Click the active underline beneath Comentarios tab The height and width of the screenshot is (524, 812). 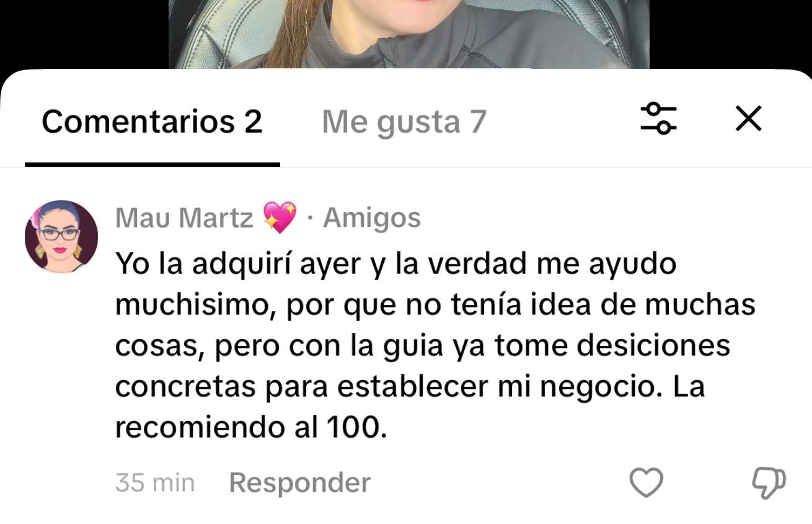[152, 164]
